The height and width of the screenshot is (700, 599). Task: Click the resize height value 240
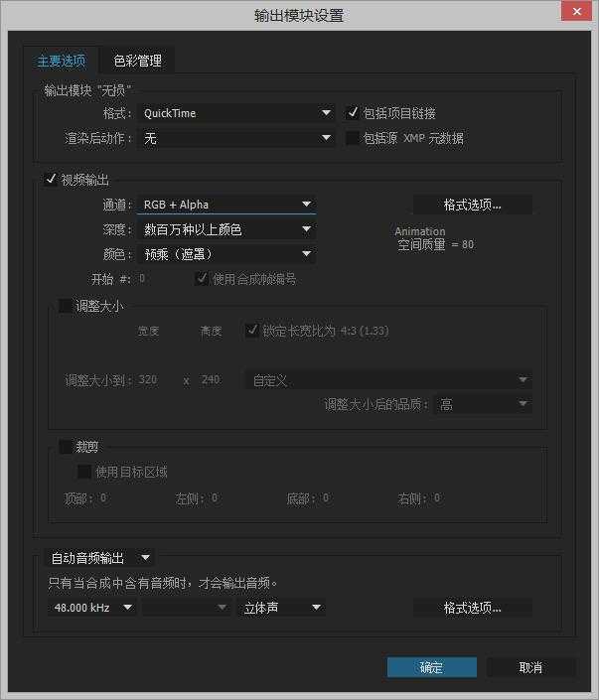210,379
